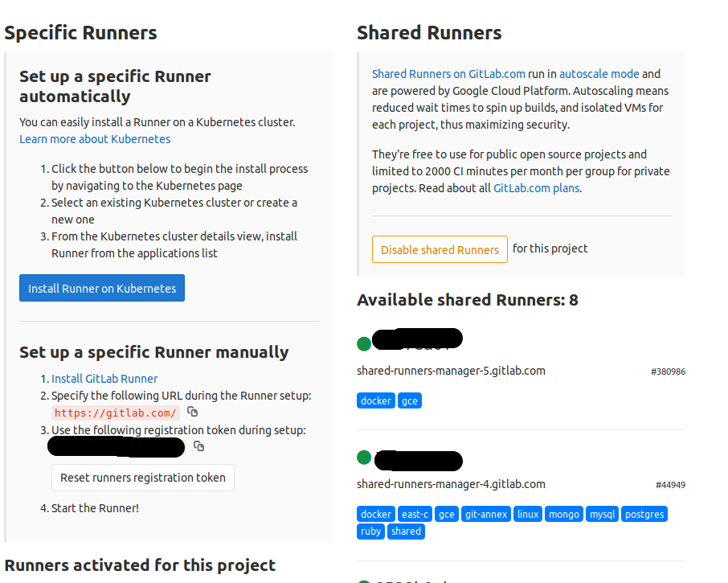The width and height of the screenshot is (728, 583).
Task: Open Learn more about Kubernetes link
Action: [x=95, y=139]
